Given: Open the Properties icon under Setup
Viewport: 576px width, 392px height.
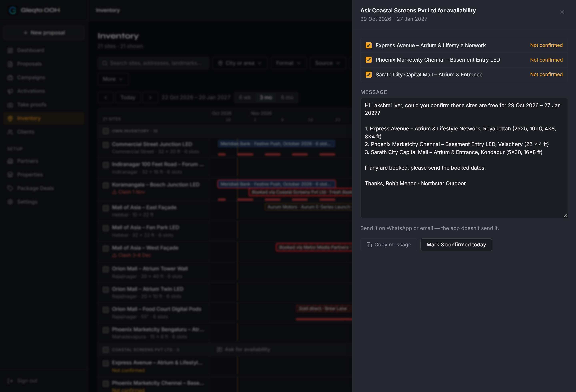Looking at the screenshot, I should (10, 175).
